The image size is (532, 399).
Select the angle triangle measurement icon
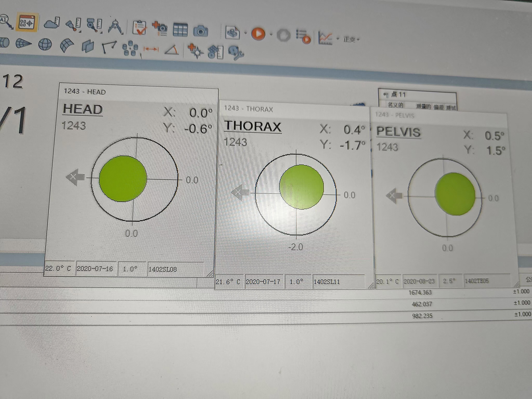pyautogui.click(x=172, y=50)
